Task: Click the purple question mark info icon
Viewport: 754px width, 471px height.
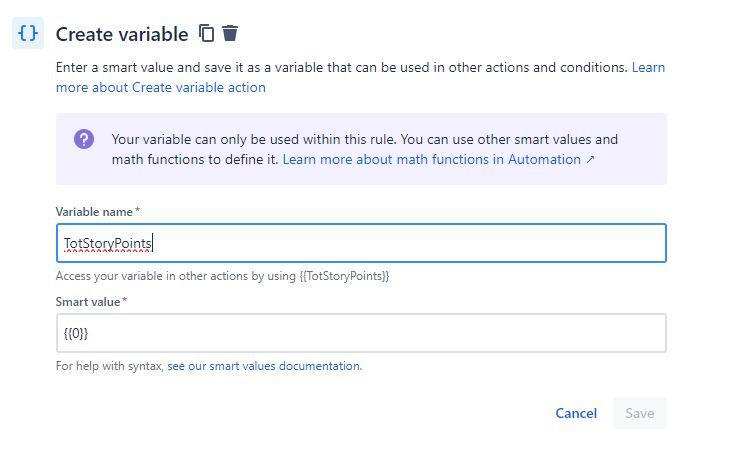Action: point(84,139)
